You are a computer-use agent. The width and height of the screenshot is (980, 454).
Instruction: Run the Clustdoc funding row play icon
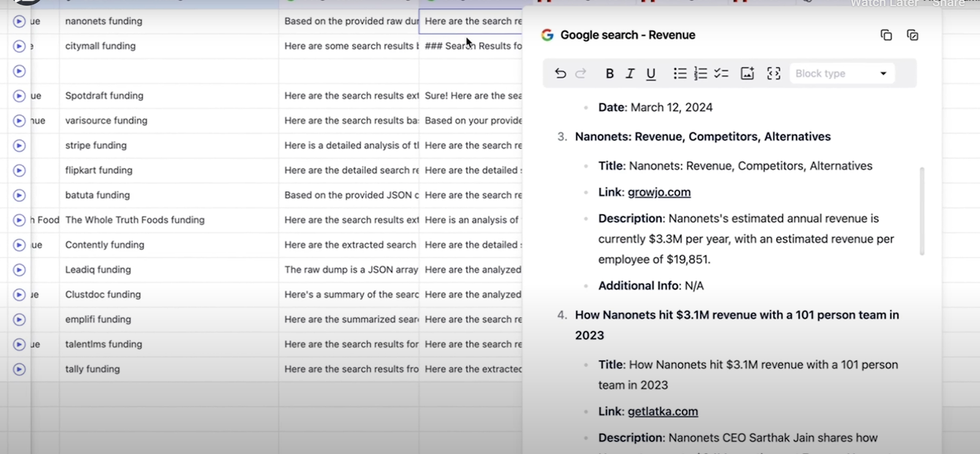[x=19, y=295]
